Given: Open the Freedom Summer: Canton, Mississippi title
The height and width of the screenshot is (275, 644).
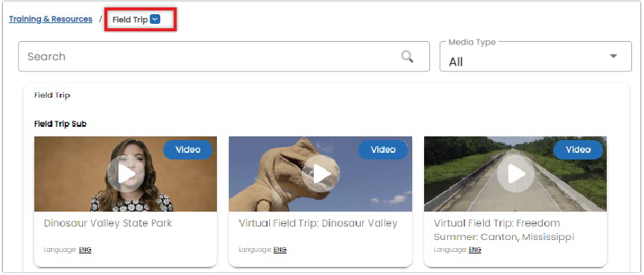Looking at the screenshot, I should pyautogui.click(x=504, y=230).
